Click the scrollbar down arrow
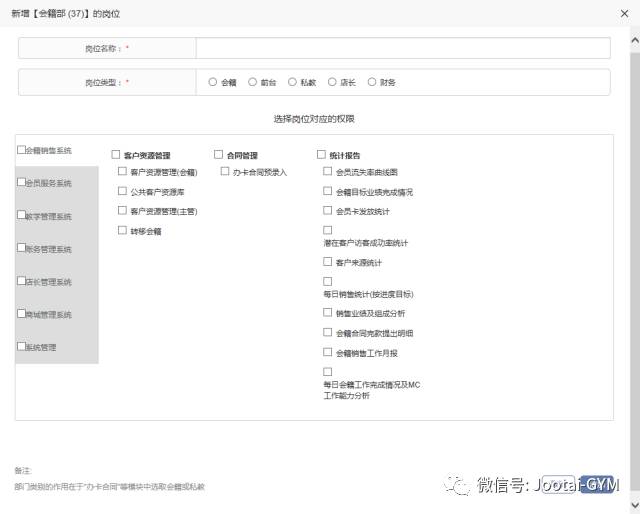 tap(635, 505)
